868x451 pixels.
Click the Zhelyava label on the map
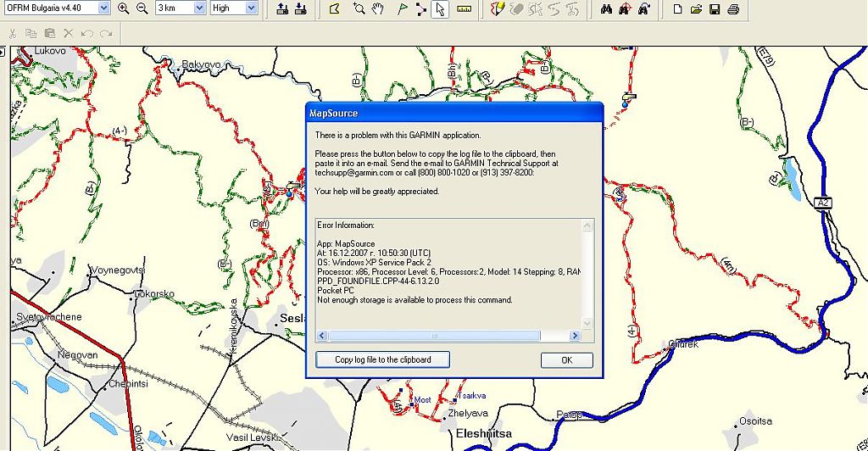468,413
